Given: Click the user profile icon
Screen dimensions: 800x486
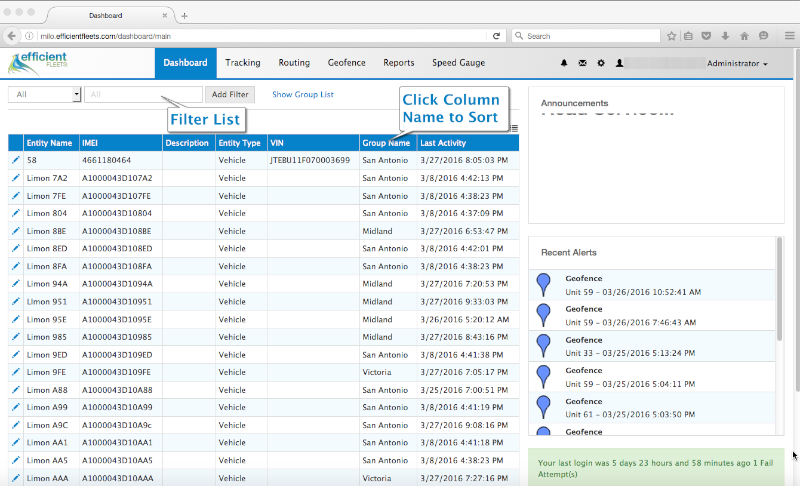Looking at the screenshot, I should pyautogui.click(x=619, y=63).
